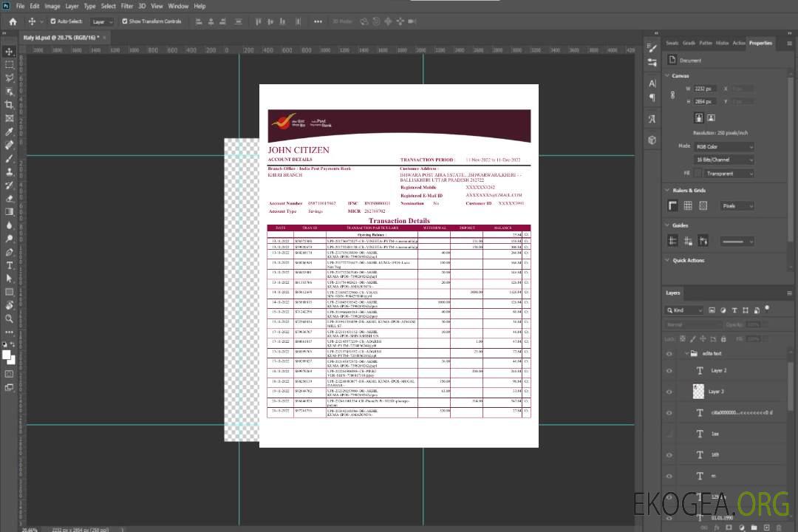Open the Pixels ruler units dropdown

pyautogui.click(x=737, y=206)
